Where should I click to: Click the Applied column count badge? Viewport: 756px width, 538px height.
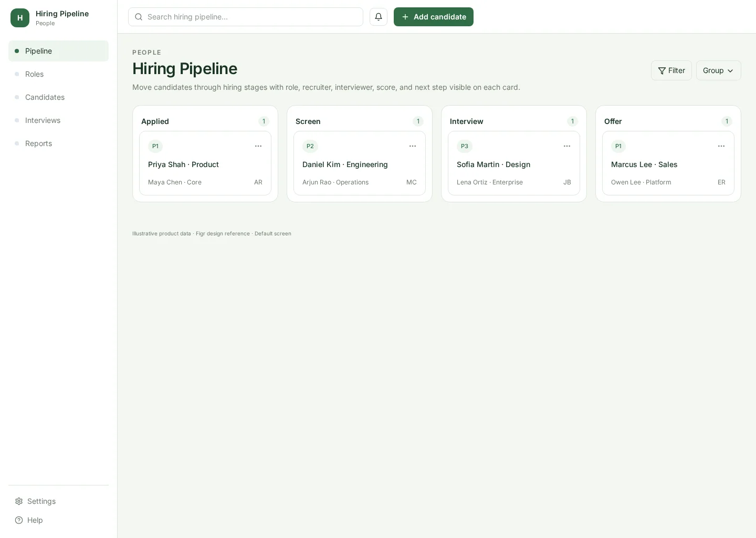pos(264,121)
